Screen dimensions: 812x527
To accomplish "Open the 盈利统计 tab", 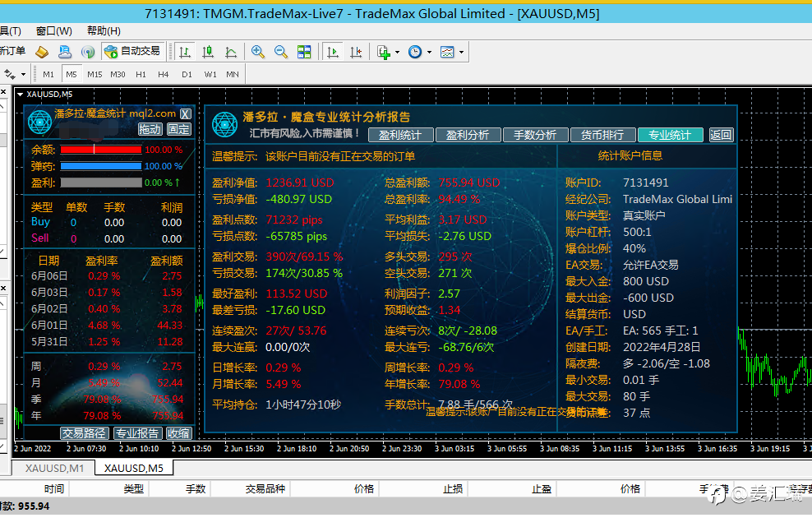I will [400, 136].
